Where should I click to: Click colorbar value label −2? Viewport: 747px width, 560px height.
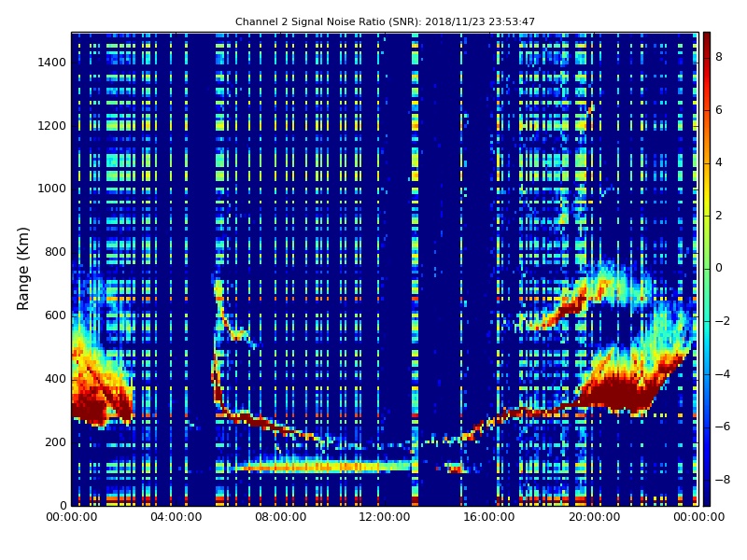(723, 321)
